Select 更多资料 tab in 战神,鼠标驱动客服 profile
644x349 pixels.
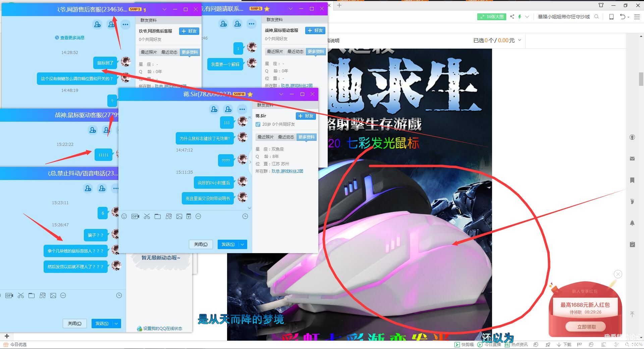(316, 52)
